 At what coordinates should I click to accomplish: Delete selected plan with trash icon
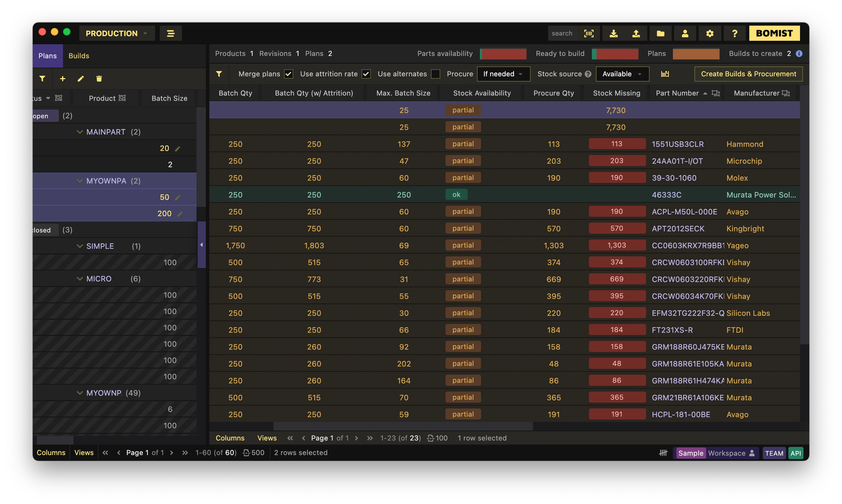click(x=99, y=79)
